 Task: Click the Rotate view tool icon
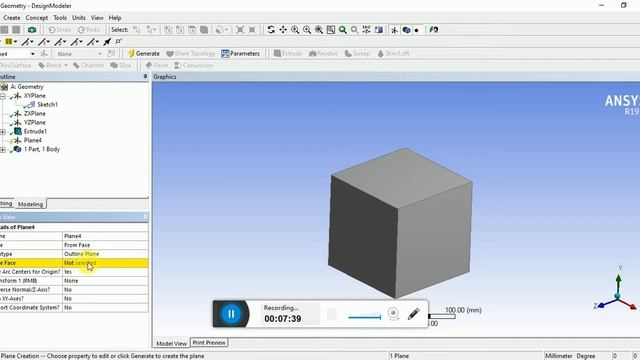click(271, 30)
